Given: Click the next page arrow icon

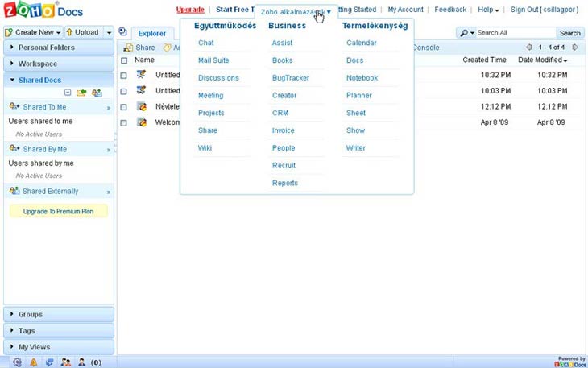Looking at the screenshot, I should click(x=575, y=48).
